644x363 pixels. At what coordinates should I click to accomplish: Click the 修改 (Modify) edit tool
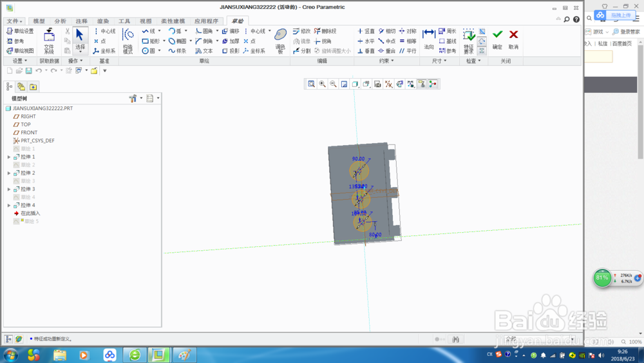pyautogui.click(x=301, y=31)
